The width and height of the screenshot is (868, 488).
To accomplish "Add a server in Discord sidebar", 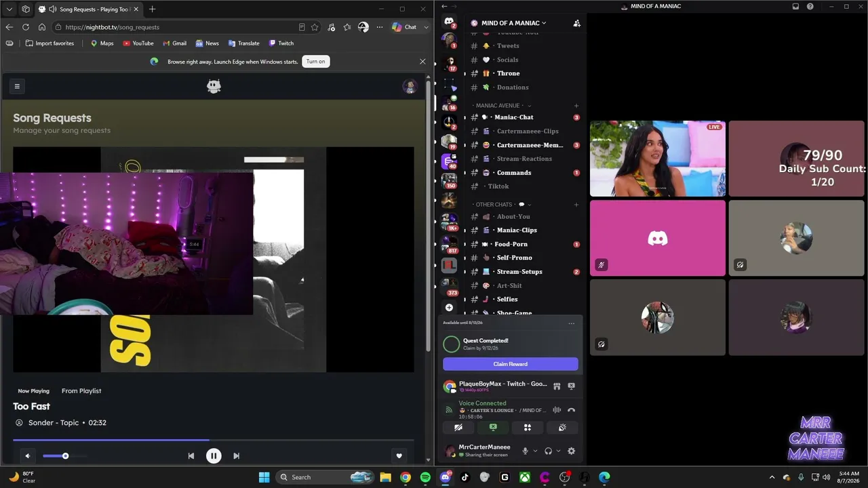I will (x=449, y=307).
